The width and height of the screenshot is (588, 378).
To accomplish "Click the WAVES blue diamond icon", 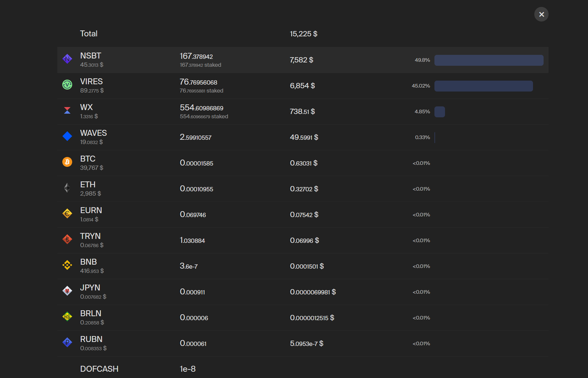I will [67, 137].
